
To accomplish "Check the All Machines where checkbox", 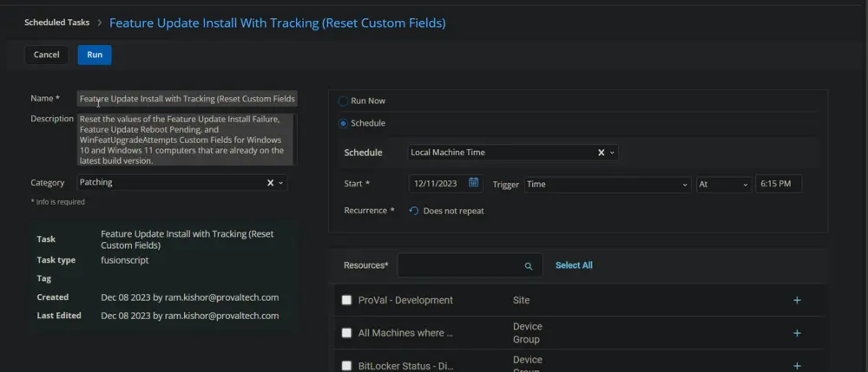I will (x=346, y=333).
